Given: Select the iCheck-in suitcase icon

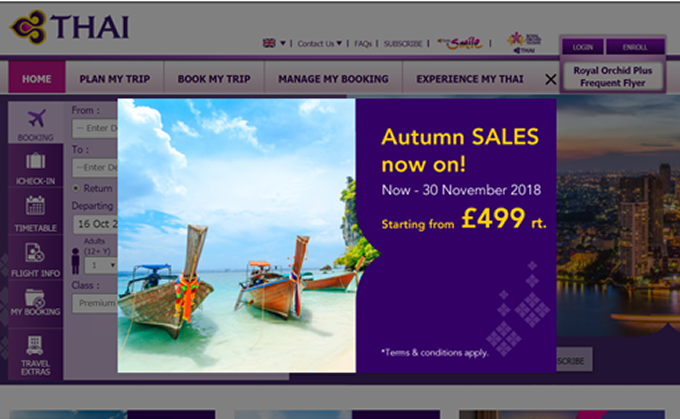Looking at the screenshot, I should [36, 167].
